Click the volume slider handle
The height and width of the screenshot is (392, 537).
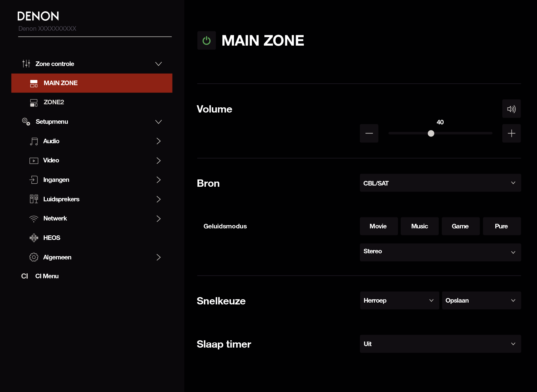point(431,134)
